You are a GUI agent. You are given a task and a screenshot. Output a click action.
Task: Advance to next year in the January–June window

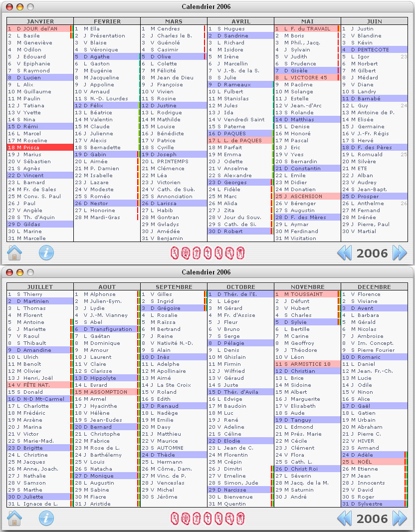pyautogui.click(x=400, y=253)
